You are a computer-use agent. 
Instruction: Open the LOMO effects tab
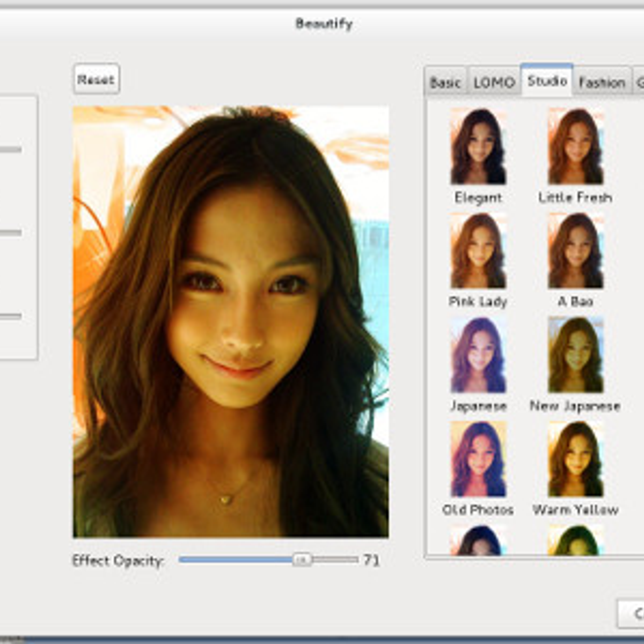(494, 83)
